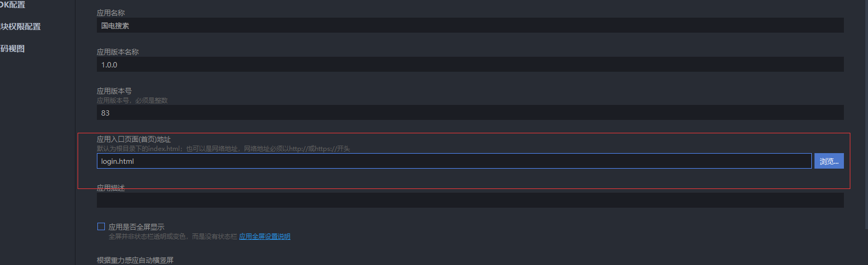Focus the 应用版本名称 field showing 1.0.0
The height and width of the screenshot is (265, 868).
coord(470,64)
